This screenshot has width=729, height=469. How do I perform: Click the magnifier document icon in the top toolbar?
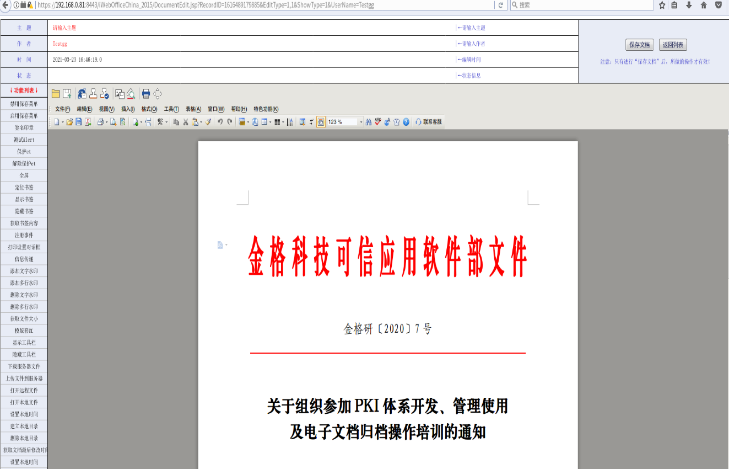pyautogui.click(x=131, y=94)
